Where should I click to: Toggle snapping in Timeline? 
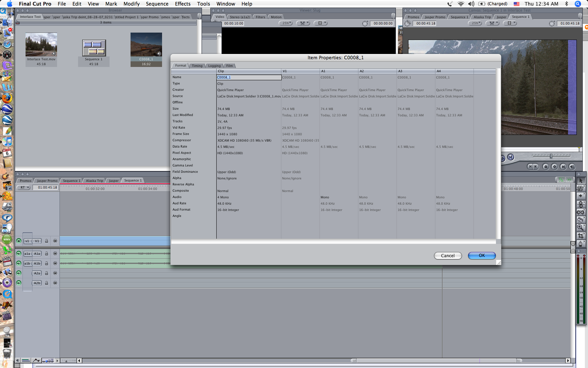tap(569, 179)
